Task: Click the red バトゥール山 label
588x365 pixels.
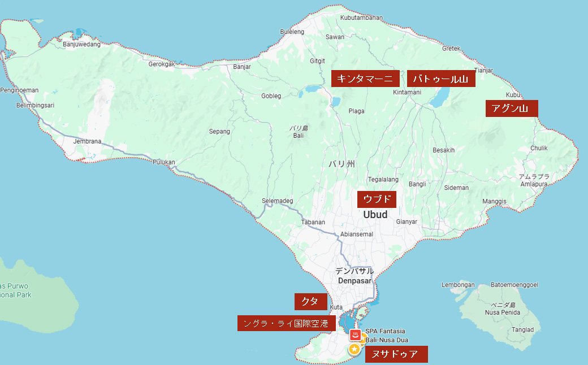Action: pyautogui.click(x=441, y=79)
